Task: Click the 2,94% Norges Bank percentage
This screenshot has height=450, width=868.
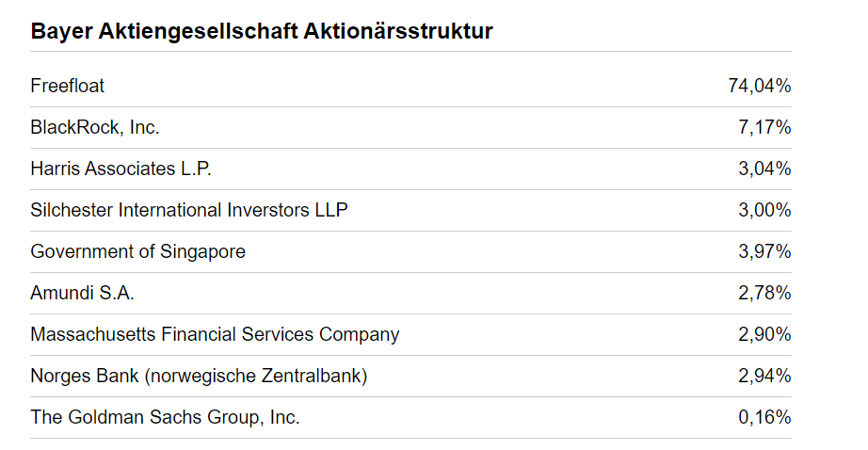Action: click(764, 376)
